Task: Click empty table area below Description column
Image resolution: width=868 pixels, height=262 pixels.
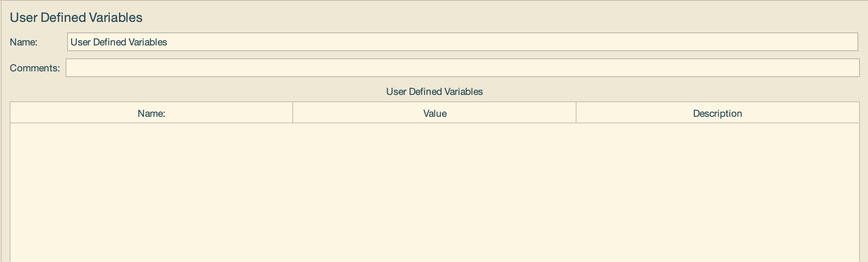Action: [x=717, y=191]
